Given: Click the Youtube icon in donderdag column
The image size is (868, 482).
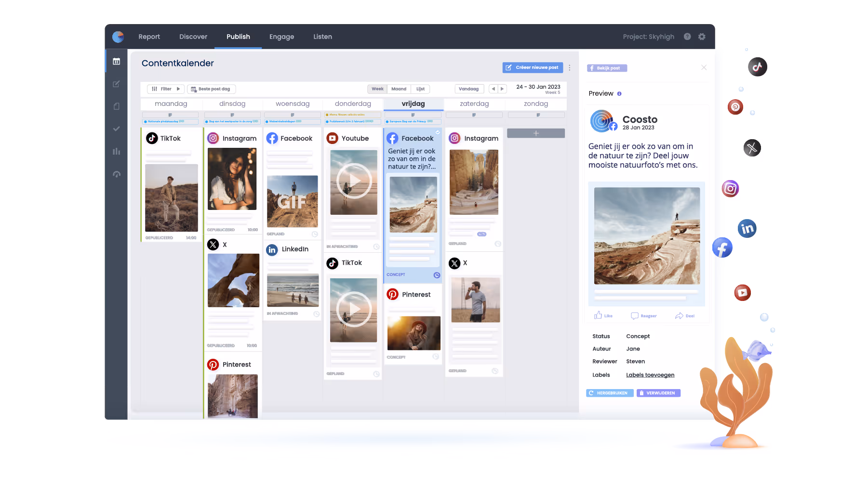Looking at the screenshot, I should [333, 138].
